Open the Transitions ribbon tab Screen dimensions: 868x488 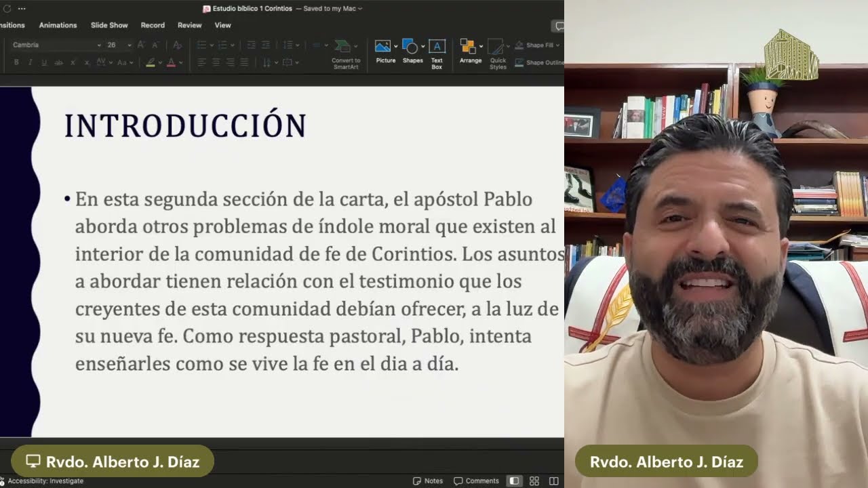12,25
